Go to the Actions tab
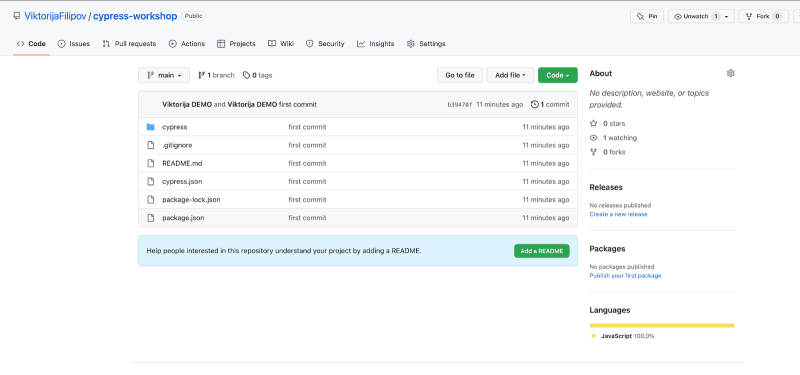Screen dimensions: 800x375 click(187, 44)
